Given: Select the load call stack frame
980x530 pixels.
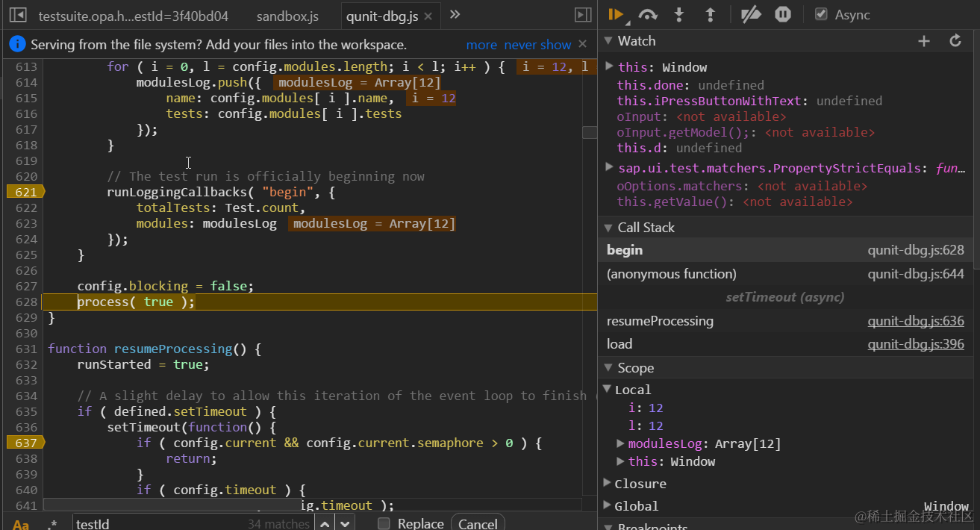Looking at the screenshot, I should point(785,344).
